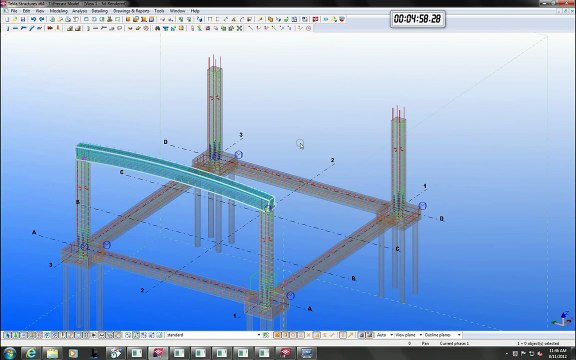Open the Windows Start menu
The height and width of the screenshot is (360, 576).
pyautogui.click(x=10, y=353)
